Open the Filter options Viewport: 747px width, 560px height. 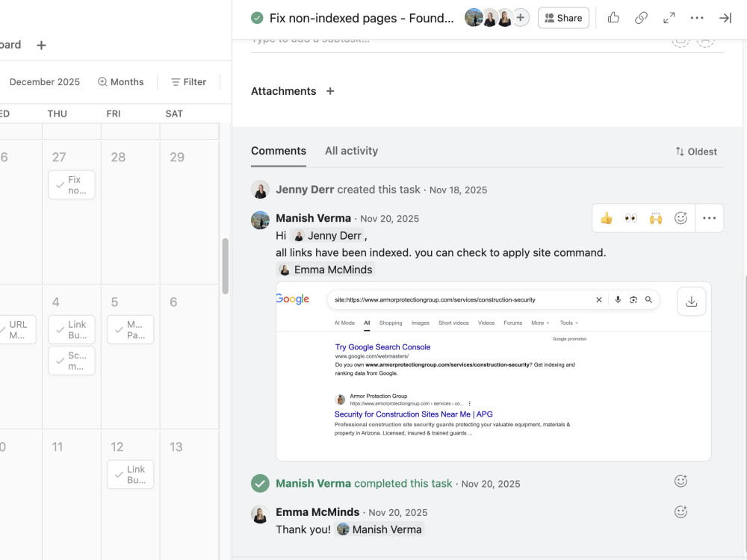point(189,82)
